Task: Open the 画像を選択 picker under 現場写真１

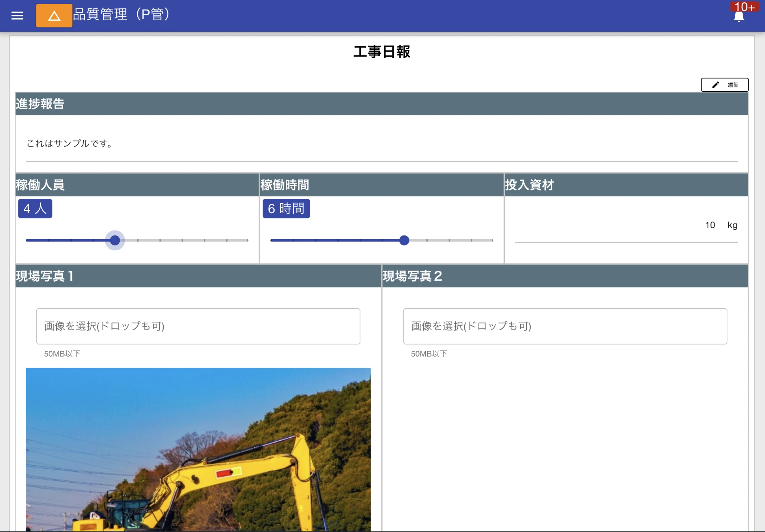Action: [198, 326]
